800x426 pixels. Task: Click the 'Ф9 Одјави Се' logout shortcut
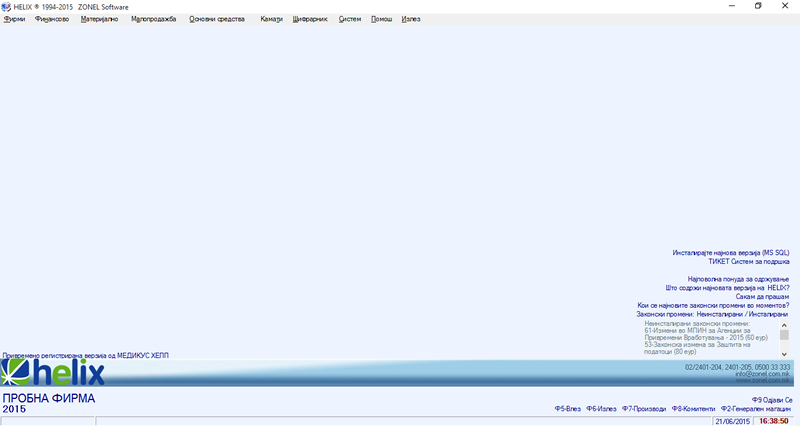(772, 400)
